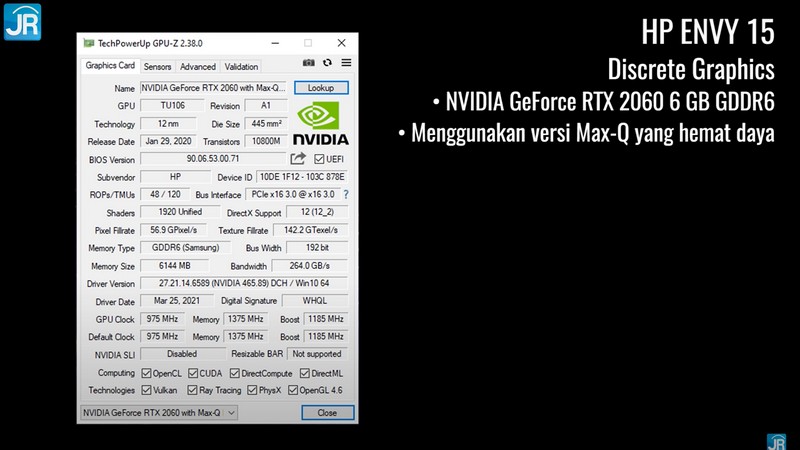The width and height of the screenshot is (800, 450).
Task: Click the Lookup button
Action: pyautogui.click(x=321, y=88)
